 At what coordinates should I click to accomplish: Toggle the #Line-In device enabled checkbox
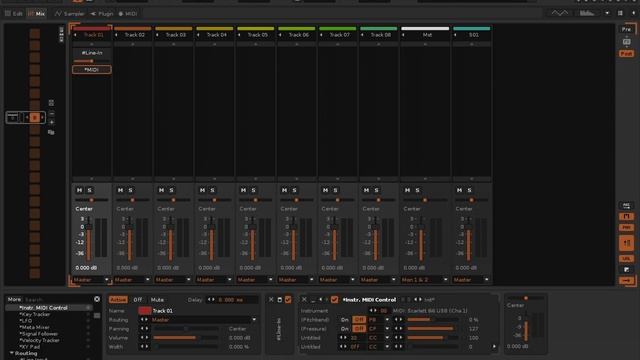click(x=288, y=300)
